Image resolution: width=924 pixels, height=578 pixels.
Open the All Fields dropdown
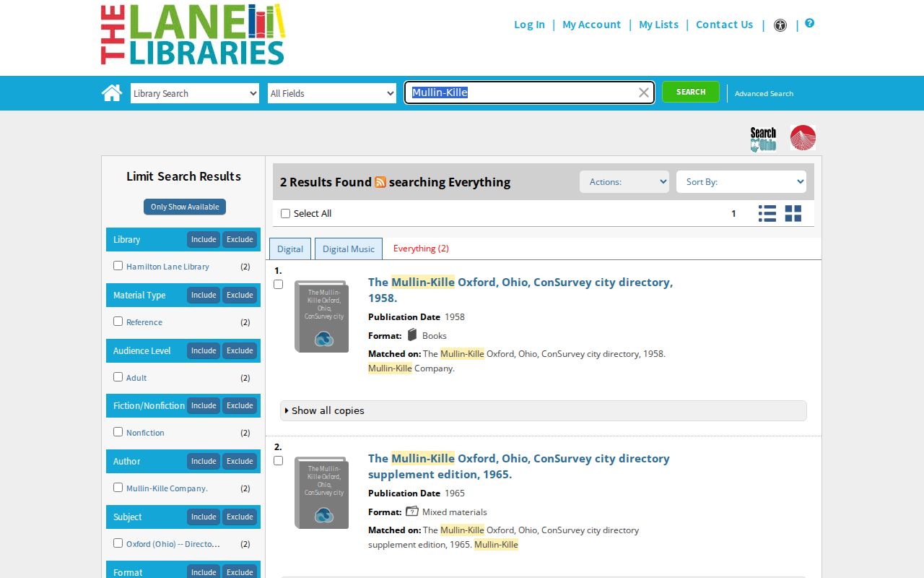tap(332, 93)
